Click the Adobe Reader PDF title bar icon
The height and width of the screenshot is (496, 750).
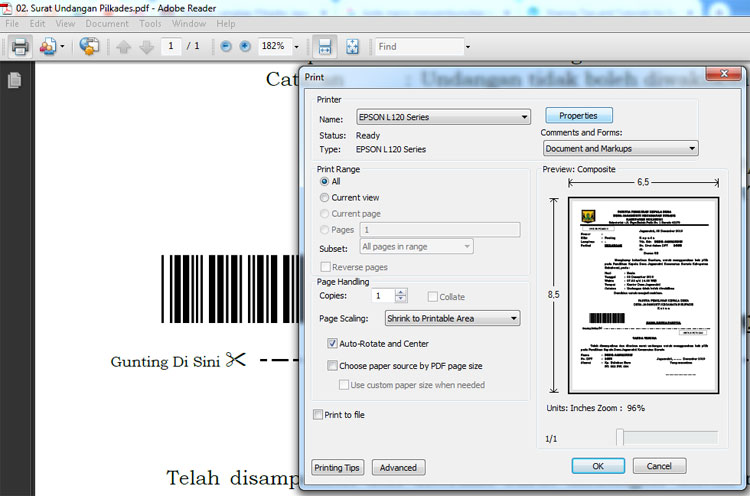(x=7, y=8)
